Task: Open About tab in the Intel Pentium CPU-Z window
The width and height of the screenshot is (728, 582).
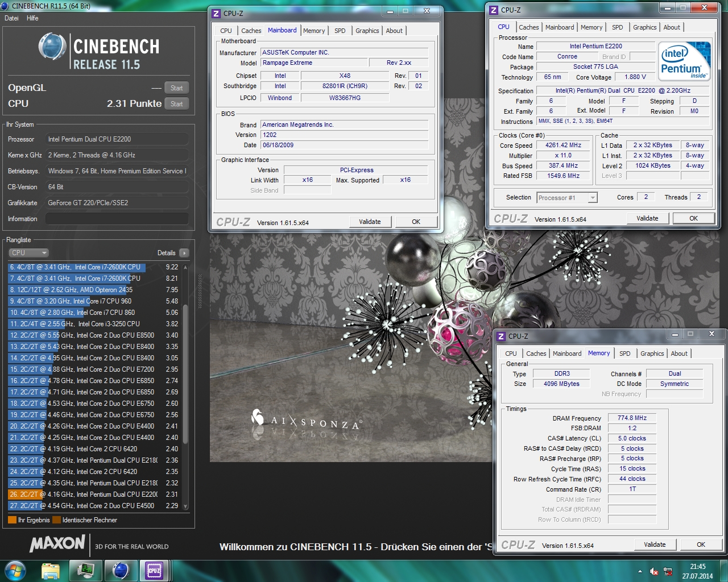Action: 672,27
